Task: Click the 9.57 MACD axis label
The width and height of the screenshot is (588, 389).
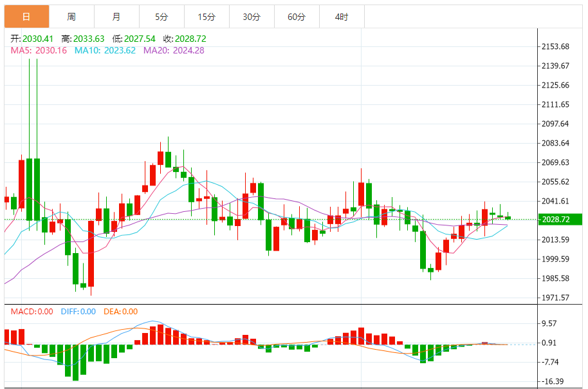Action: [x=549, y=323]
